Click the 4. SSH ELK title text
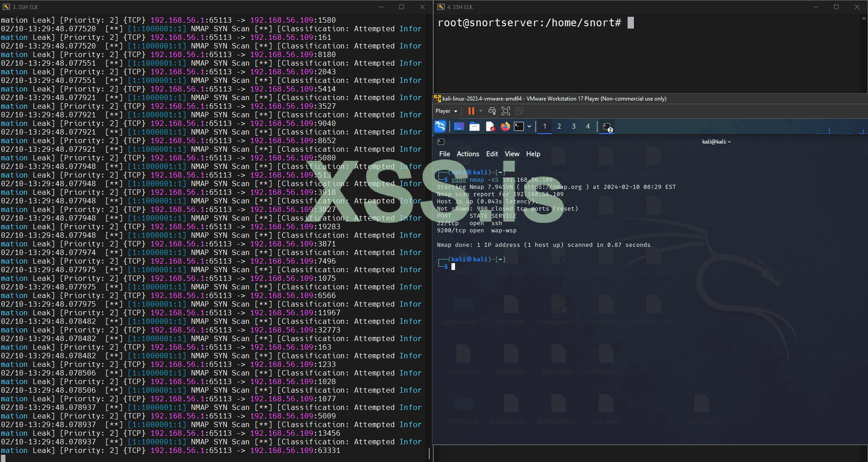Viewport: 868px width, 462px height. (460, 7)
